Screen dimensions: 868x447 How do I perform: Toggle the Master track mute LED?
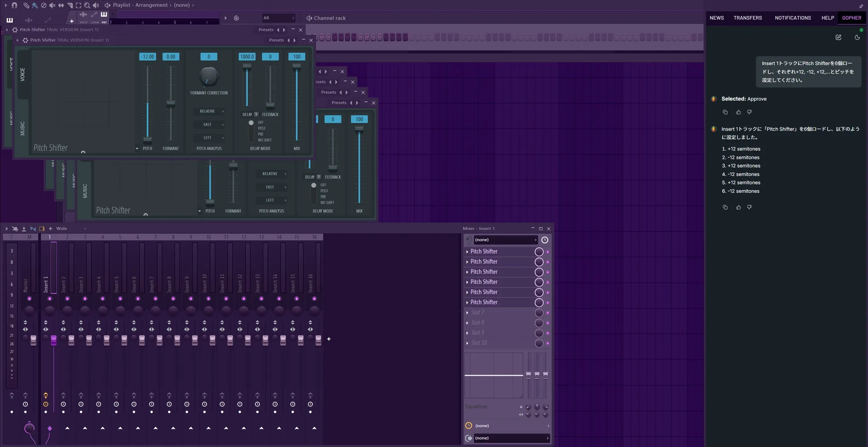[29, 299]
